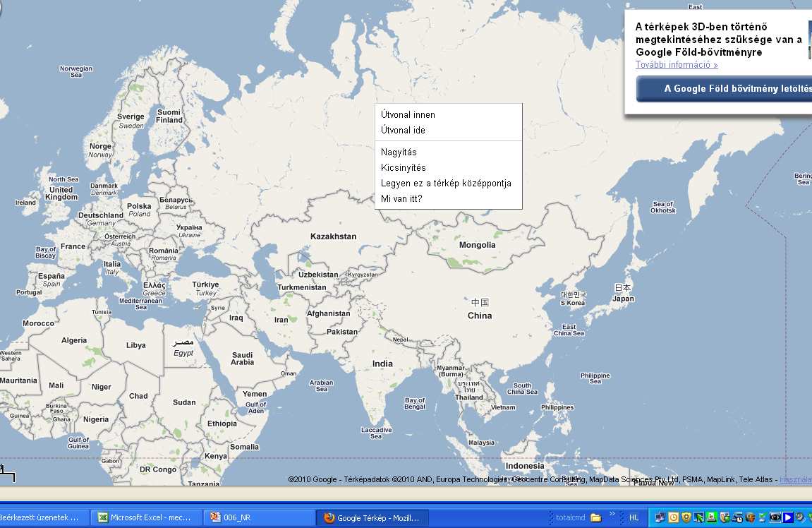Click the Norwegian Sea label
Viewport: 812px width, 528px height.
(76, 71)
